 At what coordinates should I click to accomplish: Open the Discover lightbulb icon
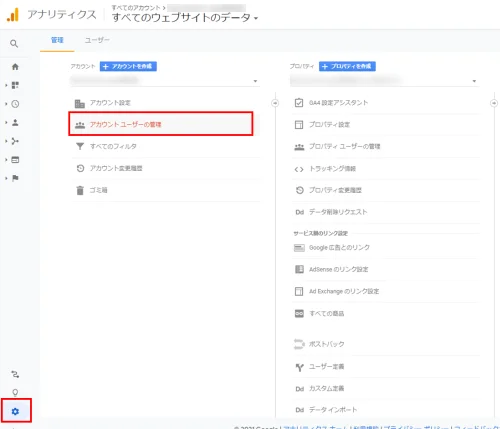pos(15,392)
